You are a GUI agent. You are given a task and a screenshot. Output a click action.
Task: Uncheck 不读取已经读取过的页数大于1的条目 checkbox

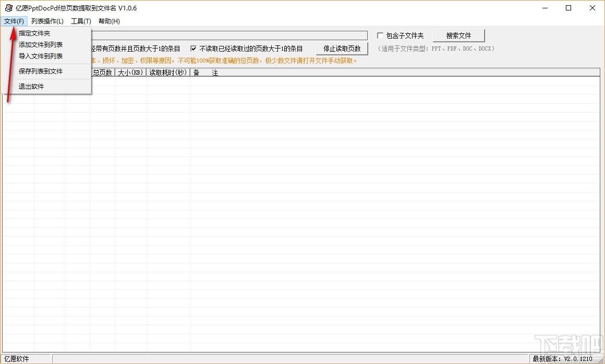pyautogui.click(x=193, y=48)
